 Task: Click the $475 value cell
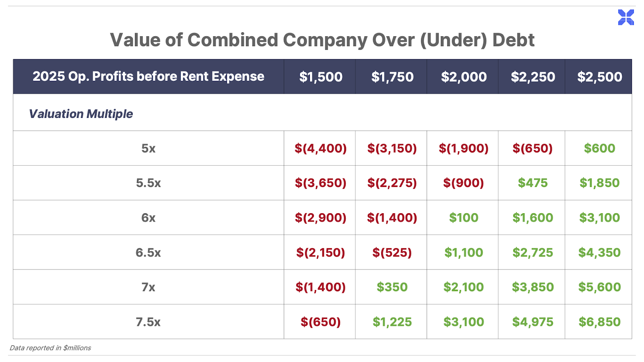pos(533,183)
